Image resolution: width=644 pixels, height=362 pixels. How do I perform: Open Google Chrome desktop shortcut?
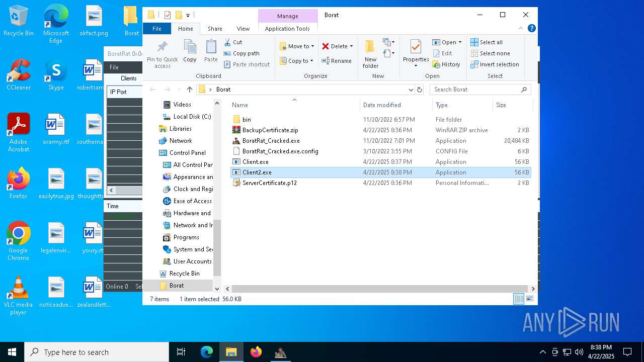(x=19, y=241)
